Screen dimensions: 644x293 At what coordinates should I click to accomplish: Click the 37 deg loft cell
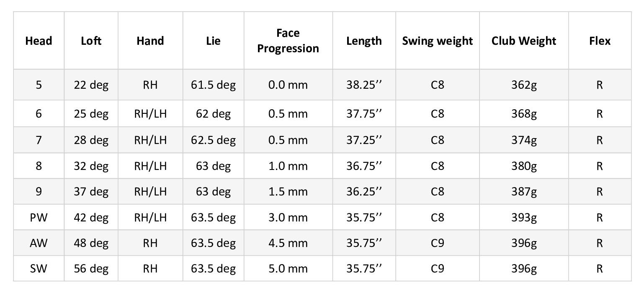91,192
